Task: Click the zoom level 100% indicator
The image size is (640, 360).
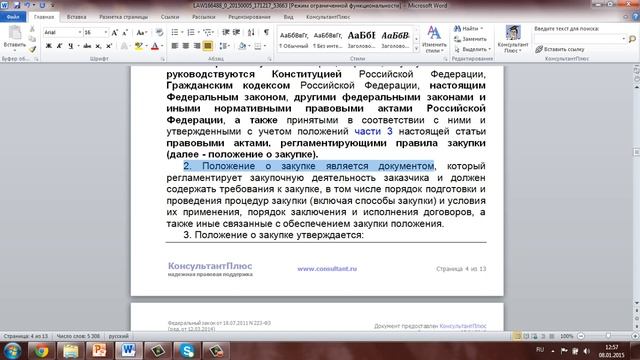Action: click(566, 336)
